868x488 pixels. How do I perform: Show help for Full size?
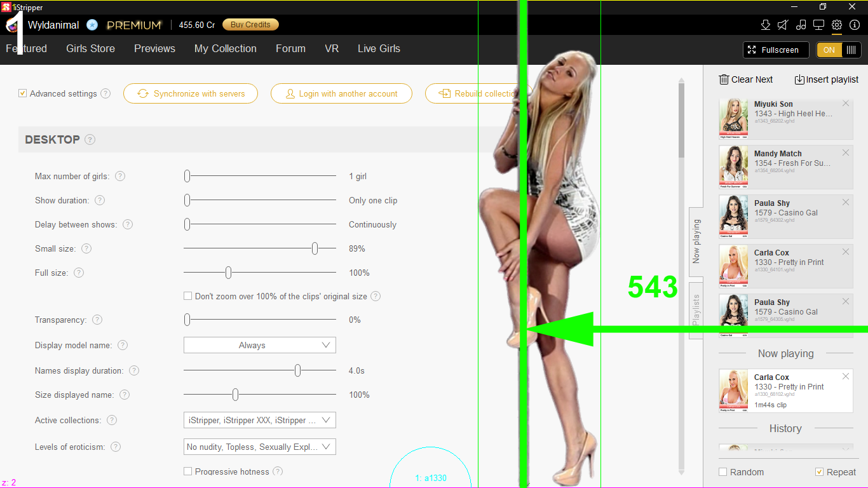pos(79,273)
